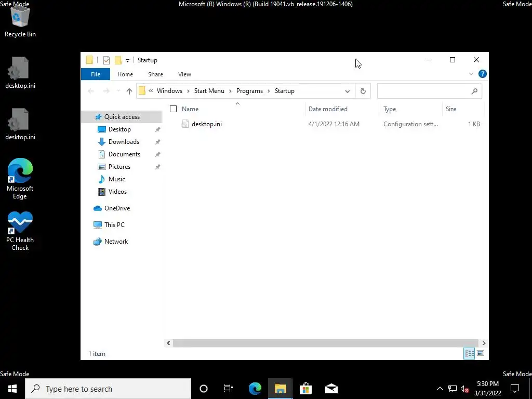Open the Recycle Bin desktop icon
Screen dimensions: 532x399
(20, 22)
